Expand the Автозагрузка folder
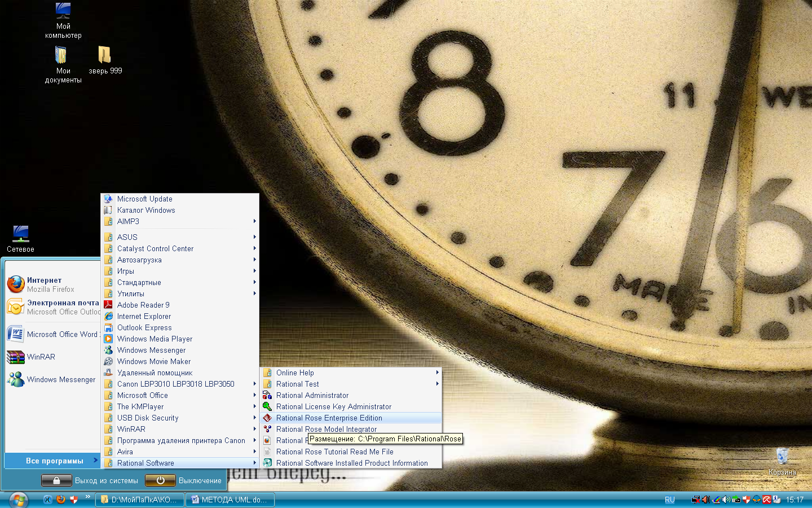The width and height of the screenshot is (812, 508). point(180,260)
